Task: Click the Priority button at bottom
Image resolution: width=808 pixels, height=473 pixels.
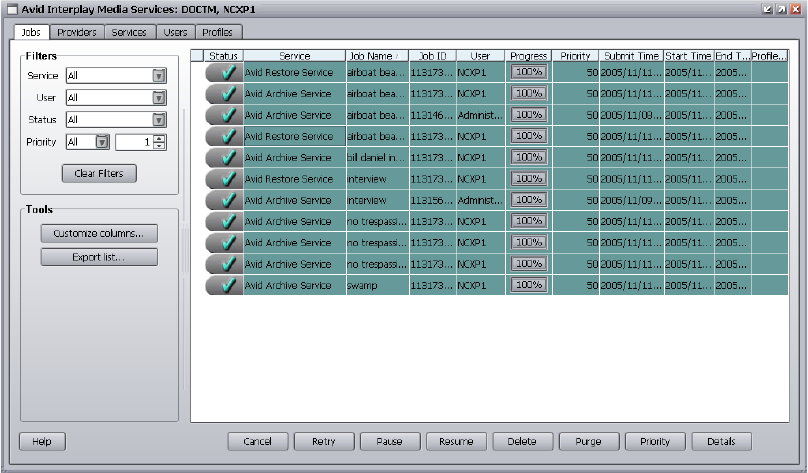Action: coord(655,442)
